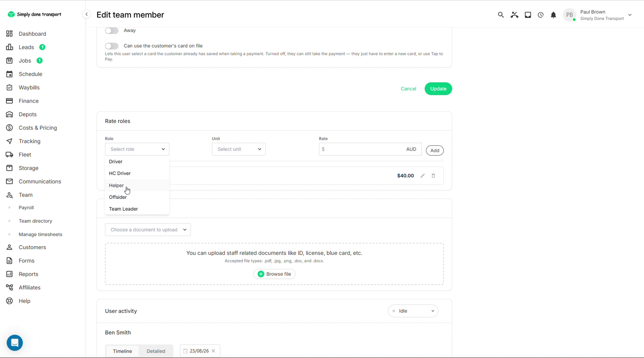Open Dashboard from the sidebar
This screenshot has width=644, height=358.
coord(32,34)
